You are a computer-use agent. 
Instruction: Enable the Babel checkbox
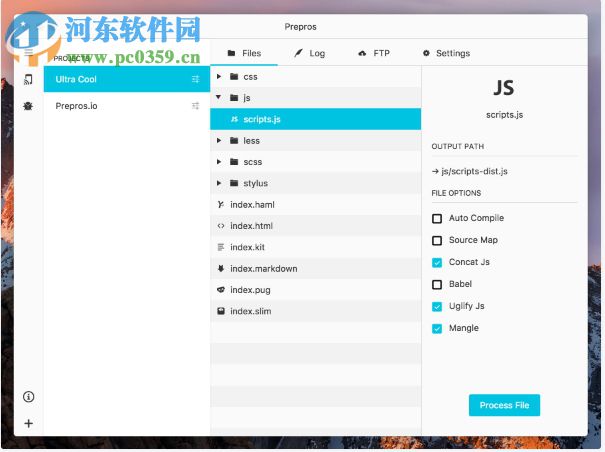coord(437,284)
